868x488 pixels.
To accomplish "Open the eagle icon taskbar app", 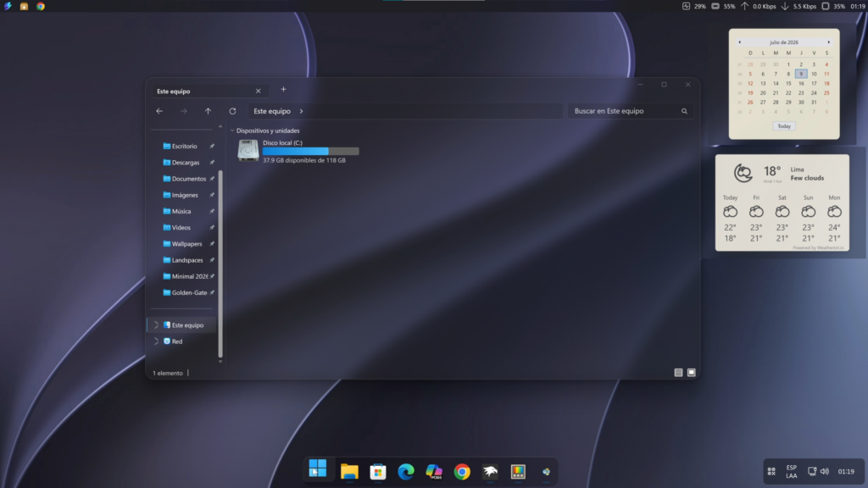I will (x=490, y=471).
